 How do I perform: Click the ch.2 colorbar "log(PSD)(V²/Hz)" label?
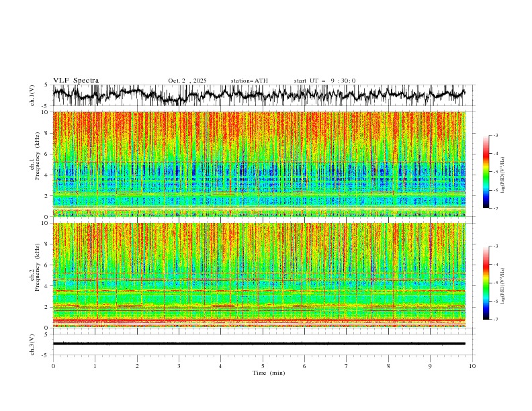[x=503, y=285]
